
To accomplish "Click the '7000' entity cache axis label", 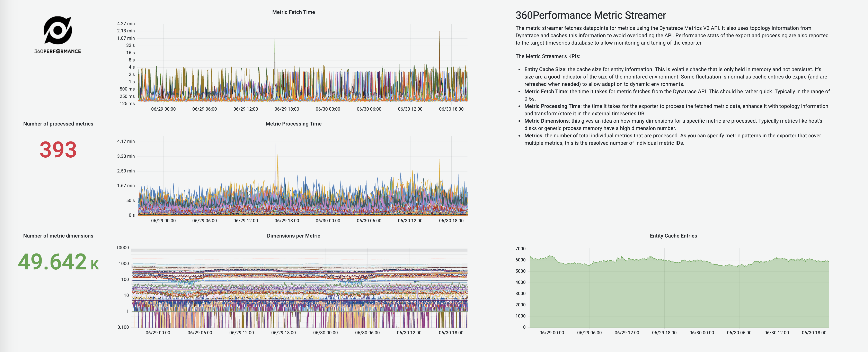I will [x=520, y=249].
